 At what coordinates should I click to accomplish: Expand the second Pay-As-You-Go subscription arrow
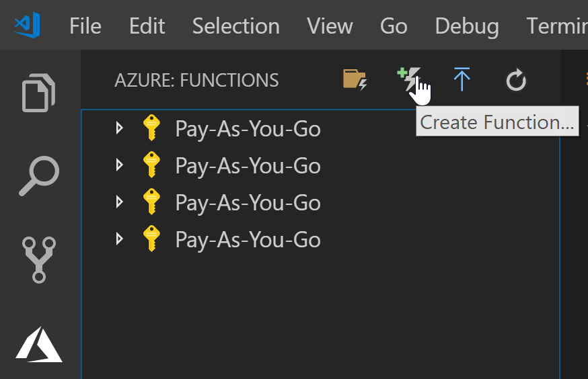tap(120, 165)
